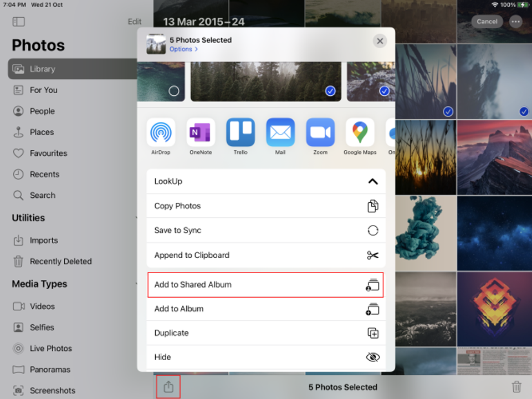
Task: Choose Trello in the share row
Action: 240,132
